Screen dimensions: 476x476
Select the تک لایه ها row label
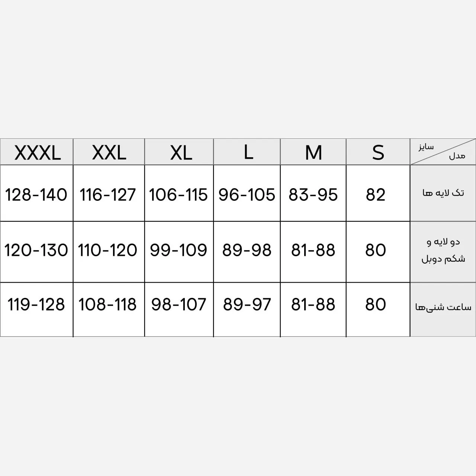pos(443,193)
